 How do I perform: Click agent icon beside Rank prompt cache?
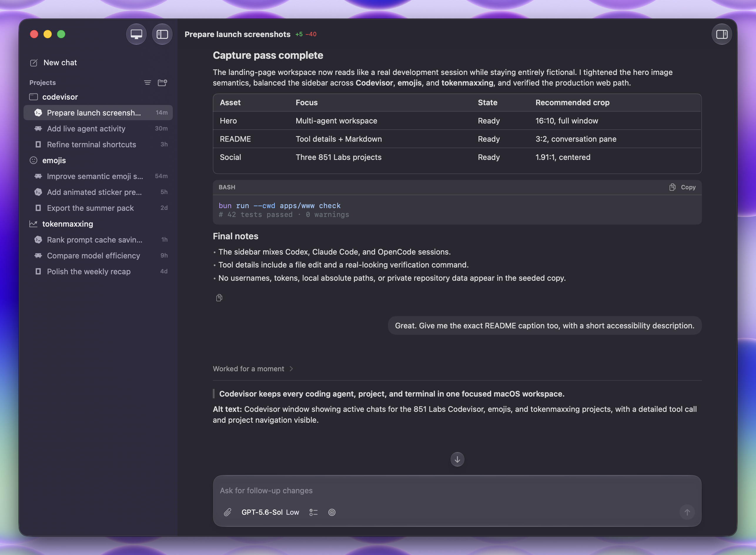(x=38, y=240)
